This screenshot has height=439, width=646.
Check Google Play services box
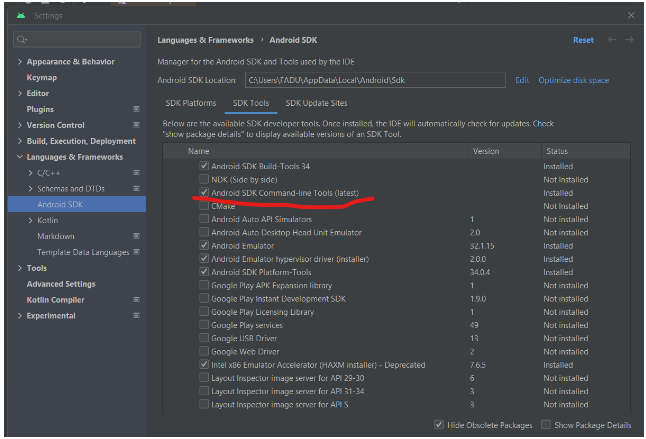tap(204, 325)
